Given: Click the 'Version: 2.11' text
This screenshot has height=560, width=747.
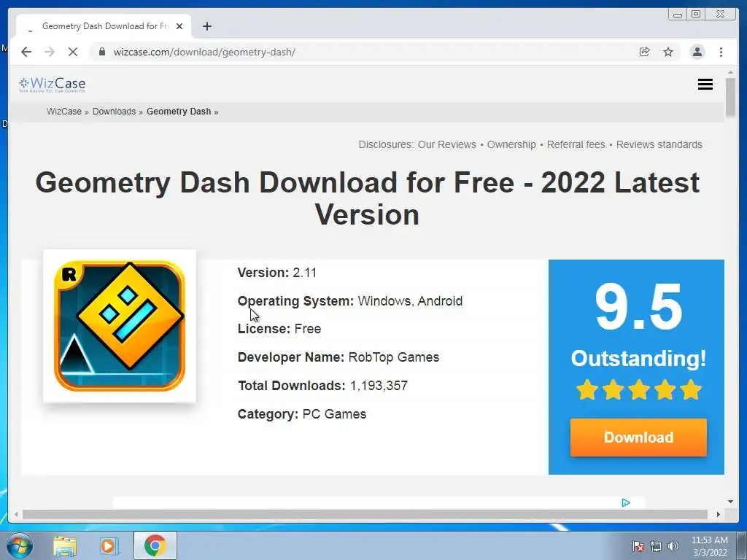Looking at the screenshot, I should [276, 273].
